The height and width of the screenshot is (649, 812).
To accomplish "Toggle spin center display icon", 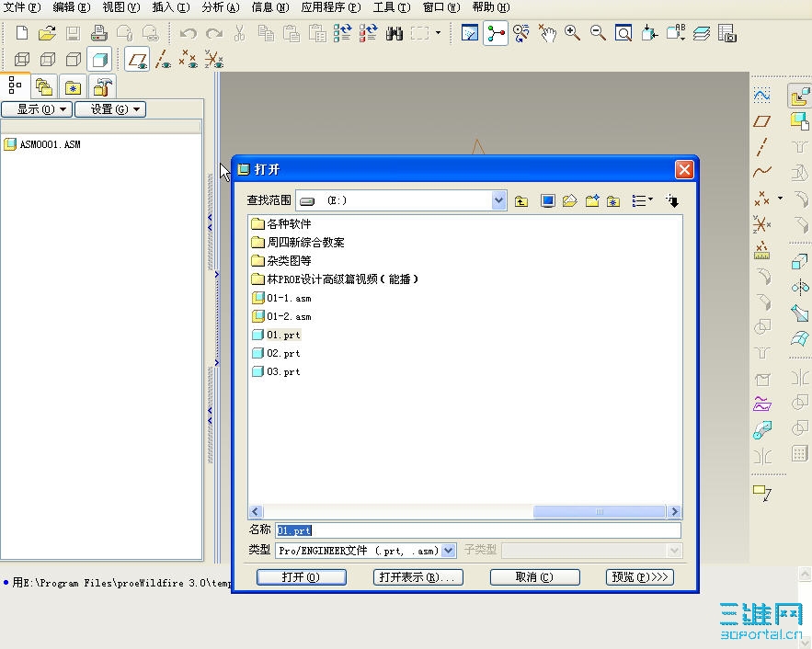I will coord(496,34).
